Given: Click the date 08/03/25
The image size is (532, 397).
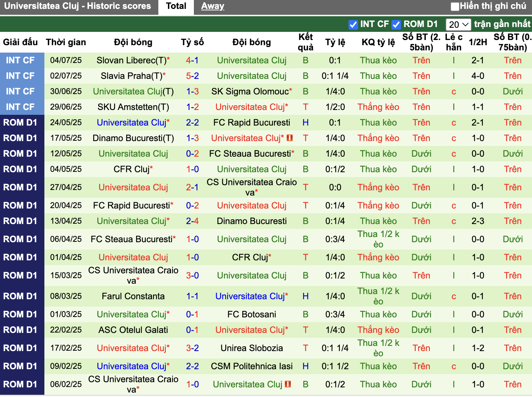Looking at the screenshot, I should point(66,296).
